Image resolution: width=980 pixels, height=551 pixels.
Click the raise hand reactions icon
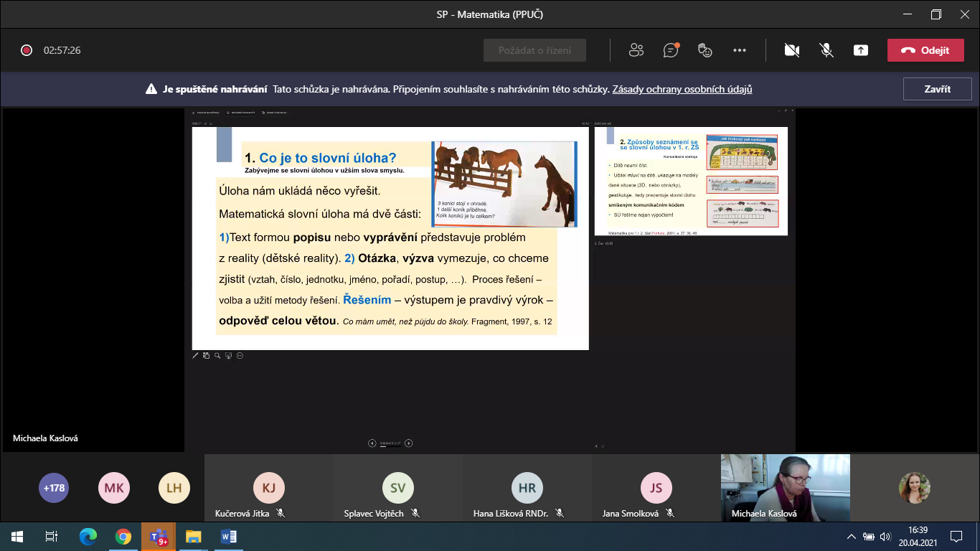[x=705, y=50]
